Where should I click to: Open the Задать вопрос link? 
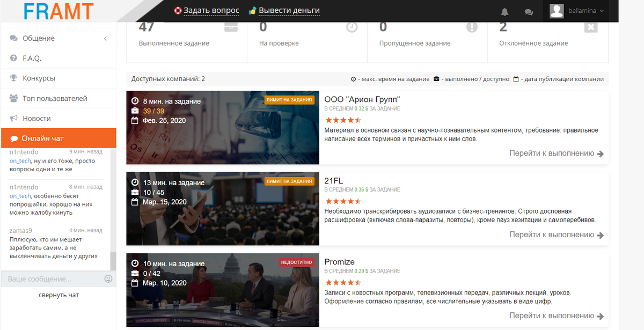211,11
